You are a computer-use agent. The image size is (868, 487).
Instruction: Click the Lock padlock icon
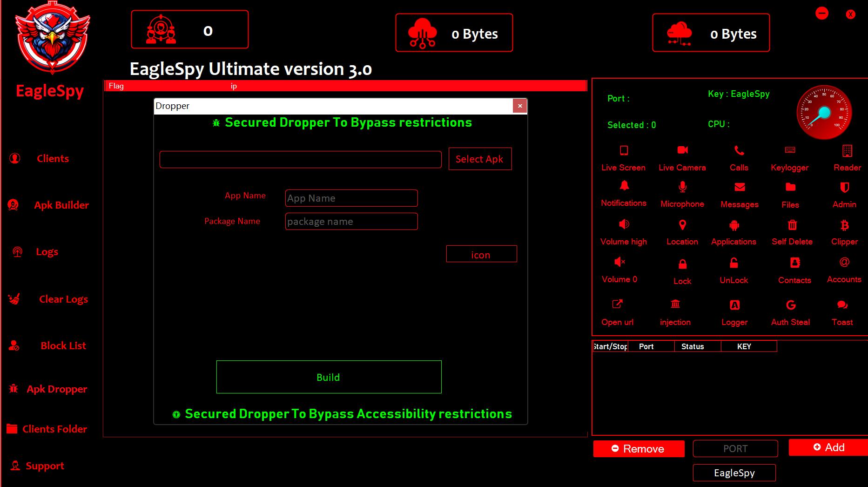(682, 264)
